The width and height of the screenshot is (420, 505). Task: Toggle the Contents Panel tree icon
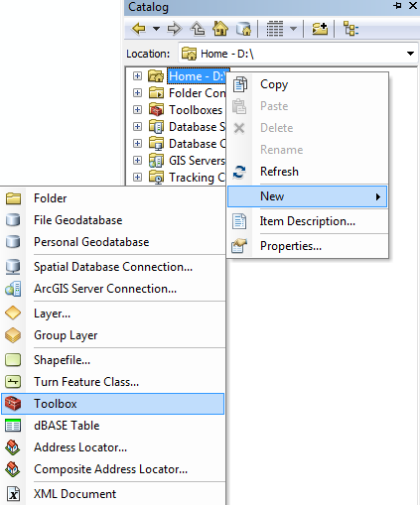[x=350, y=29]
